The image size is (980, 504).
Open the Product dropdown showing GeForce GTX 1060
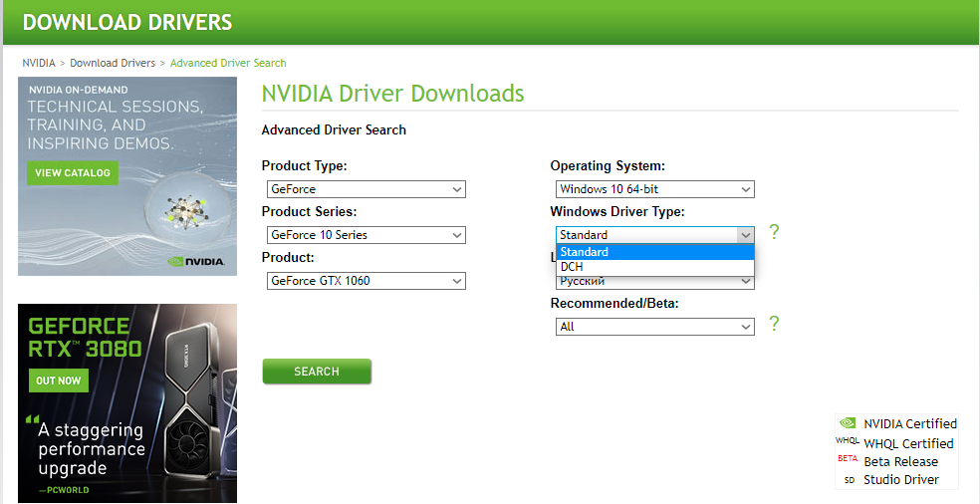(366, 281)
